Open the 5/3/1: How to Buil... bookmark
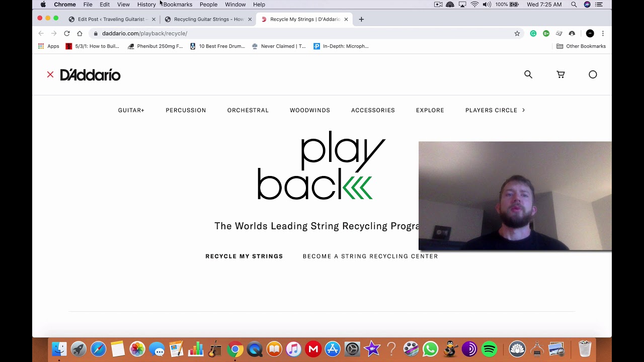This screenshot has width=644, height=362. click(x=93, y=46)
